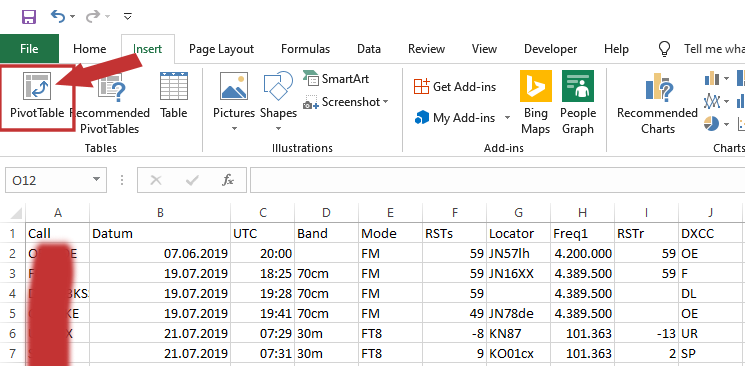Open the File tab
The image size is (745, 366).
(29, 49)
